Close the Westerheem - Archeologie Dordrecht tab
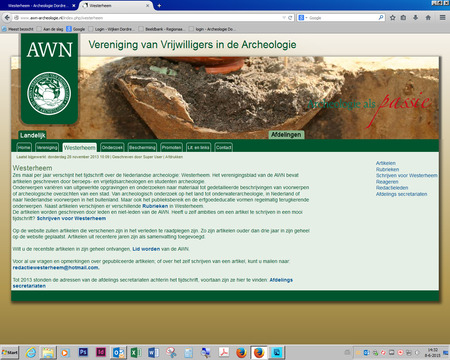 pos(74,6)
